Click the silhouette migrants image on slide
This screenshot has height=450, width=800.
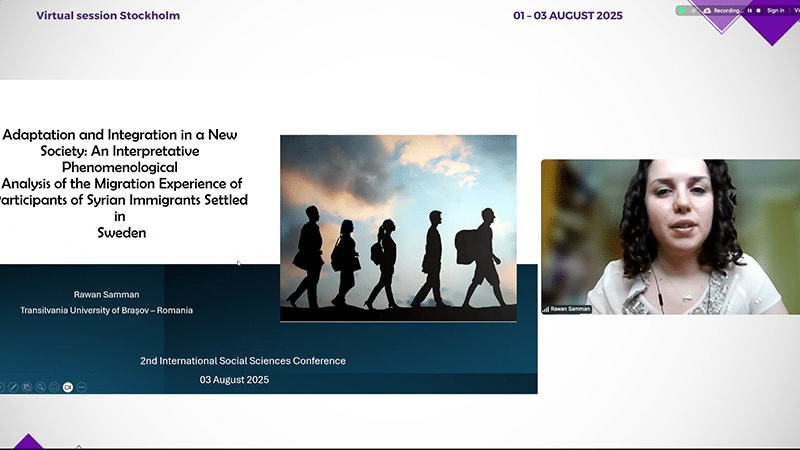click(398, 228)
